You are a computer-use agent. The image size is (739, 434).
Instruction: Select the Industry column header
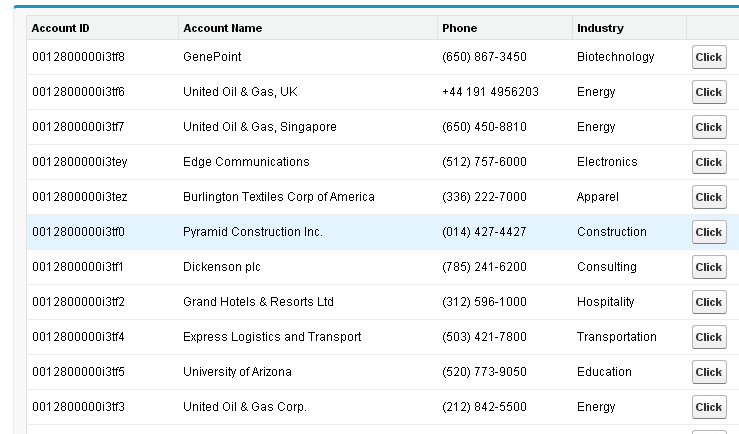click(600, 28)
